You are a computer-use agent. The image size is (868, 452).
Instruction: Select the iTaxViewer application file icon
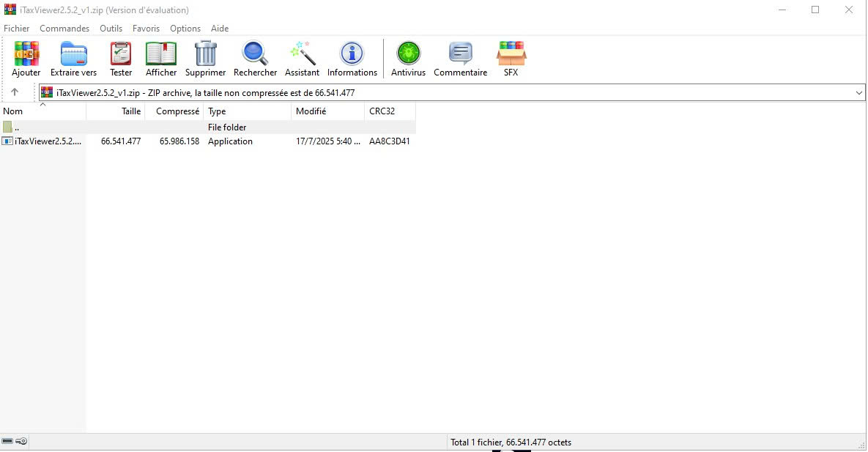pyautogui.click(x=7, y=141)
